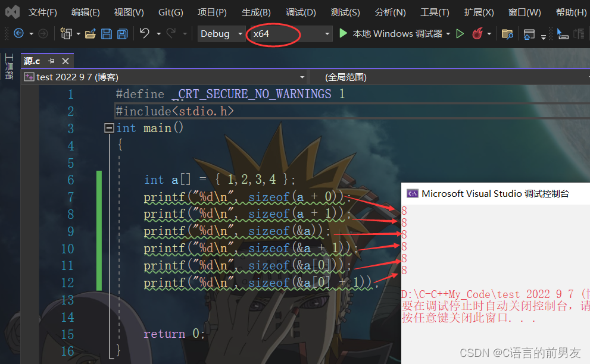The height and width of the screenshot is (364, 590).
Task: Click the sizeof(&a)) printf statement on line 9
Action: [237, 231]
